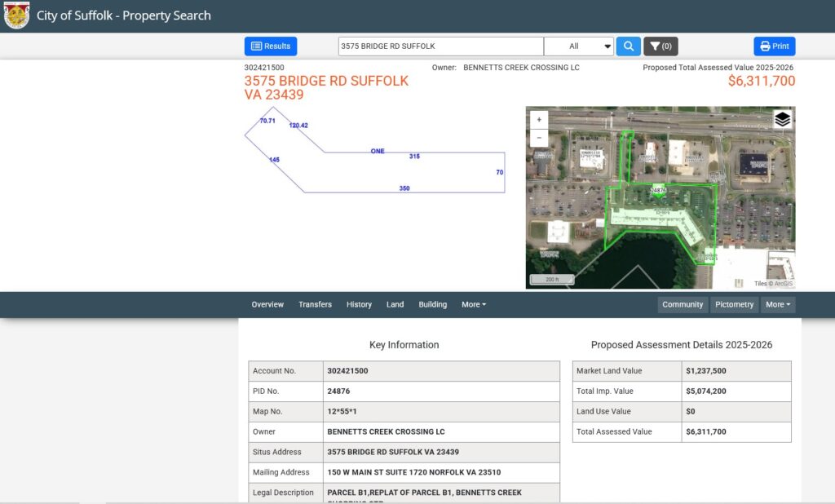Switch to the History tab
This screenshot has width=835, height=504.
pos(359,305)
